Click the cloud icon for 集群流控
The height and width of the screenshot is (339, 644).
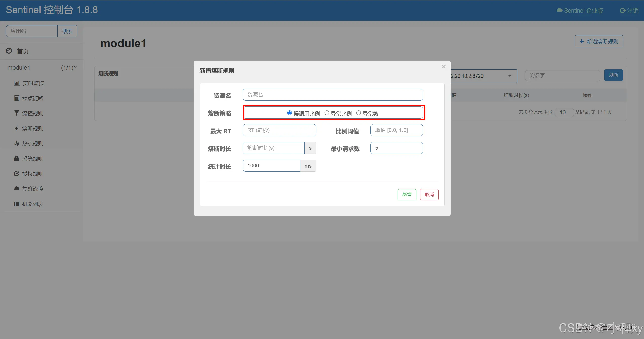coord(17,189)
